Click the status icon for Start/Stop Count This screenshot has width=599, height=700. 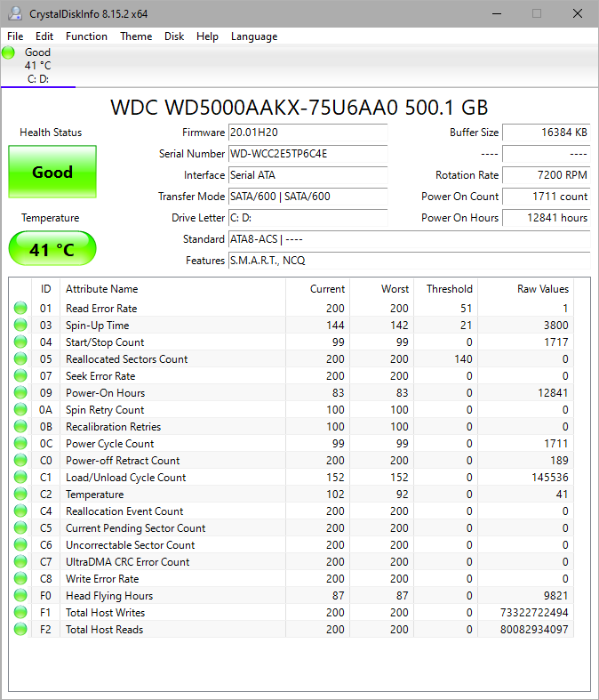coord(20,342)
